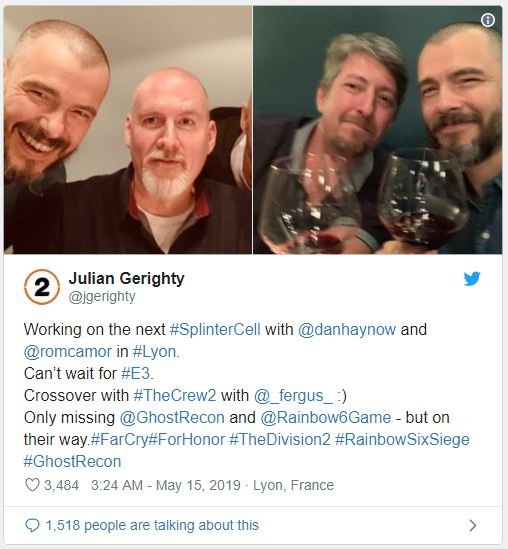The height and width of the screenshot is (549, 508).
Task: Click the tweet timestamp May 15, 2019
Action: point(198,485)
